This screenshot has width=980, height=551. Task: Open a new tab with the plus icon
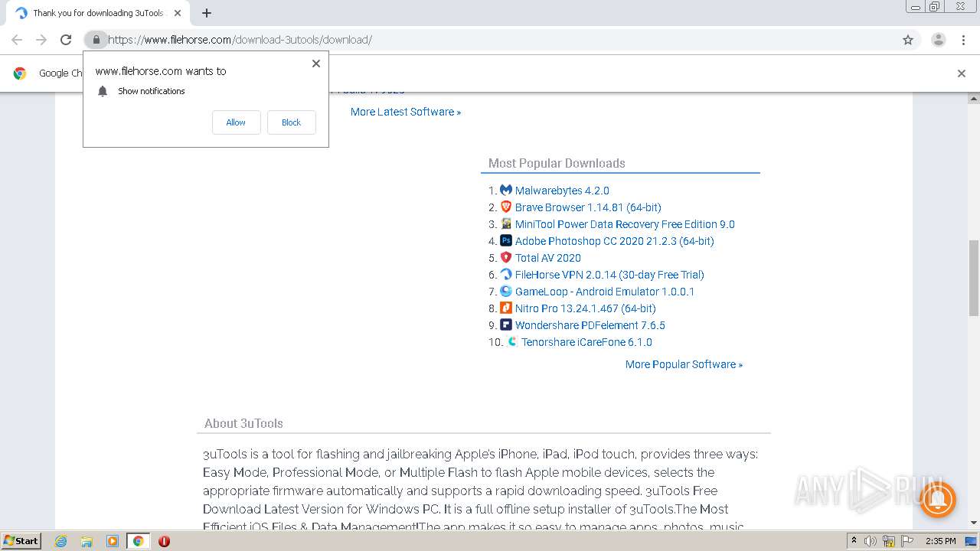207,13
